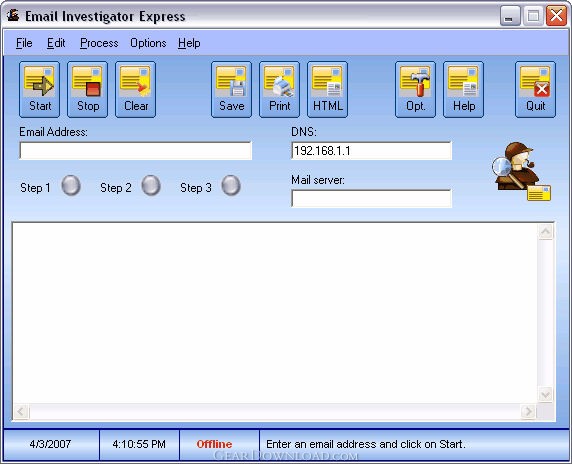Viewport: 572px width, 464px height.
Task: Click the detective logo image
Action: [522, 171]
